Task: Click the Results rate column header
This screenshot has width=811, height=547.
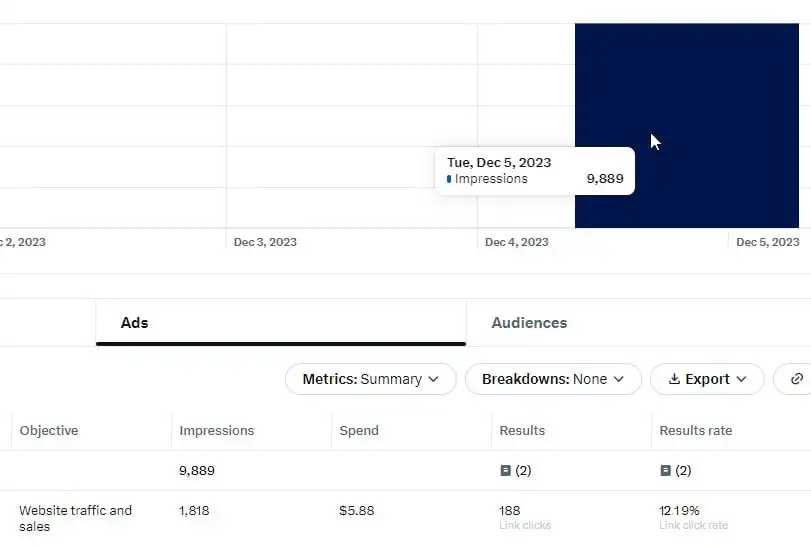Action: tap(696, 430)
